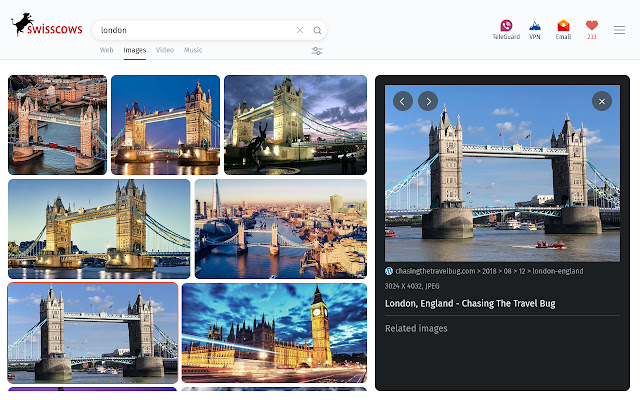Click the magnifier search icon
The image size is (640, 400).
(317, 30)
